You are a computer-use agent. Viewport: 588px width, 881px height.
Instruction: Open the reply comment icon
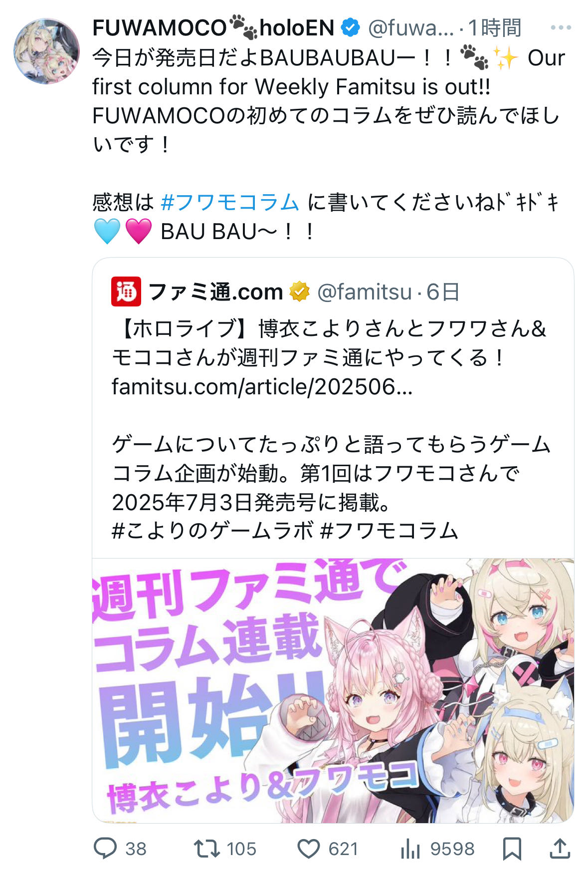click(x=105, y=848)
